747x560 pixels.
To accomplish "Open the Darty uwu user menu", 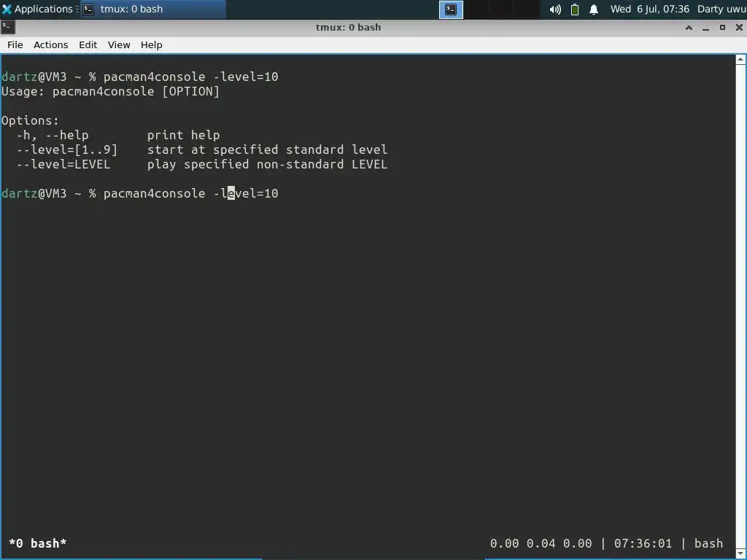I will pos(721,9).
